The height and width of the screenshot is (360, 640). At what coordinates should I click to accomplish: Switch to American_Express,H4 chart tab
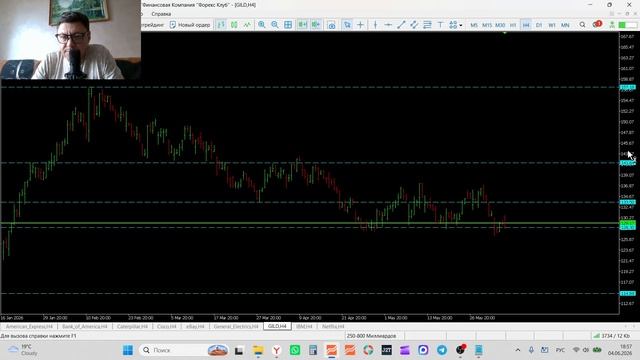pos(29,327)
